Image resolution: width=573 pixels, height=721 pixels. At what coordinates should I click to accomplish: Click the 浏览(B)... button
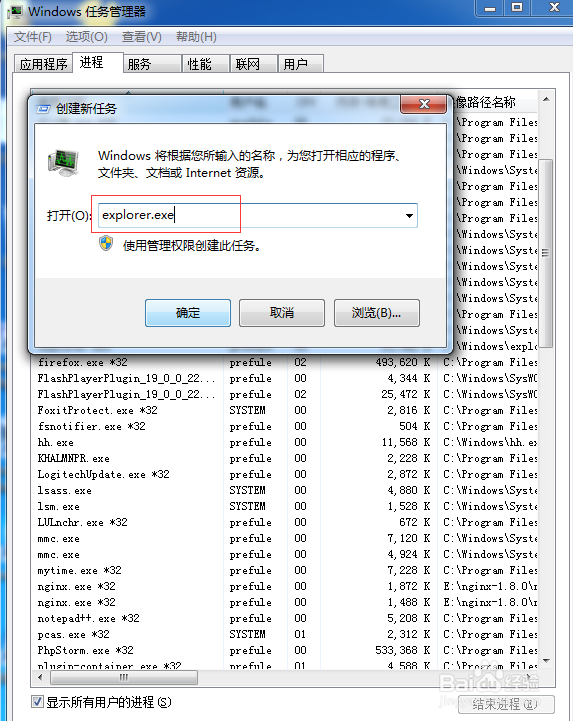377,313
